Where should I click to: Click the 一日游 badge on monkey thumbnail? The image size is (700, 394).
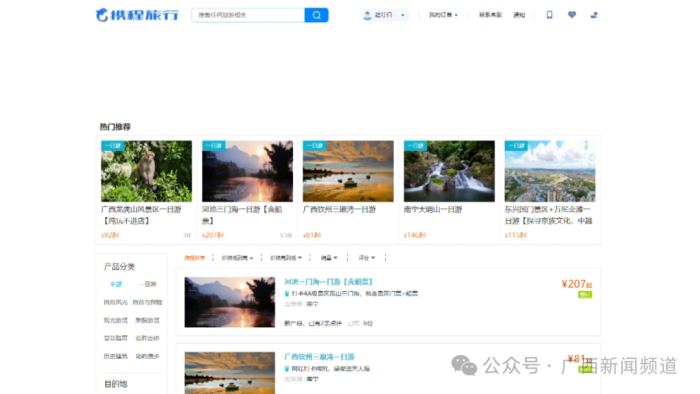tap(112, 146)
